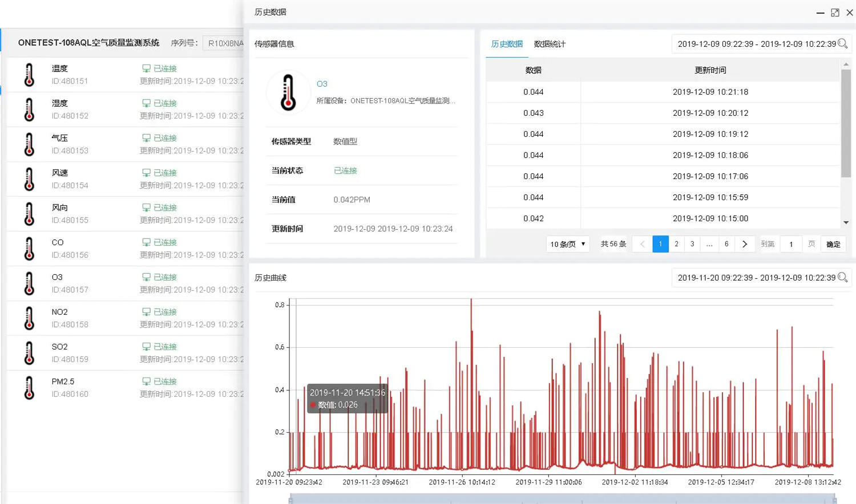Open the O3 sensor name link
856x504 pixels.
tap(322, 84)
